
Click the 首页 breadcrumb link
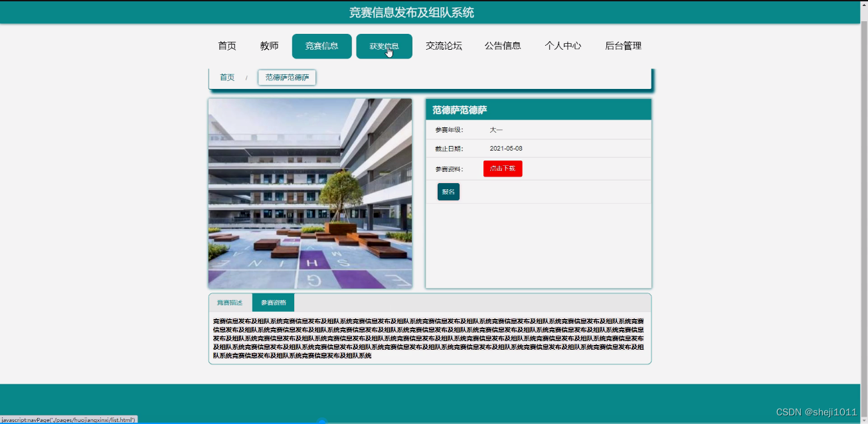tap(226, 77)
